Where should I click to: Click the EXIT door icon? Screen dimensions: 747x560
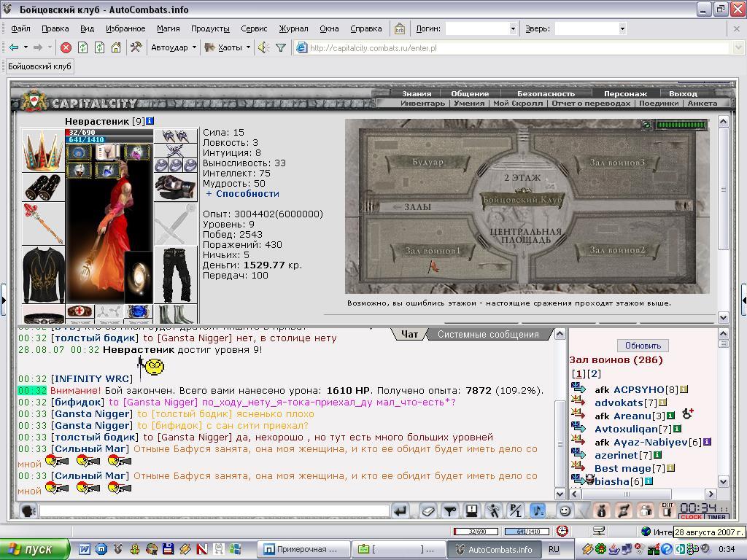pos(667,510)
